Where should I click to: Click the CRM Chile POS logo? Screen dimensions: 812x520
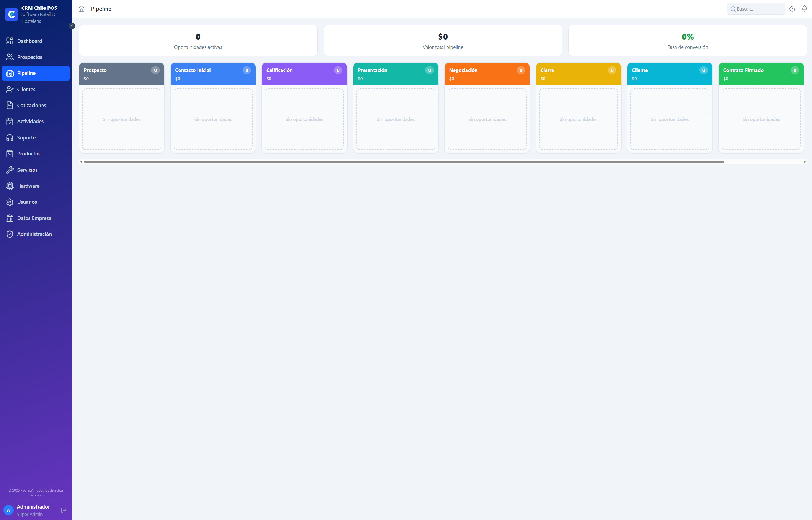click(11, 14)
